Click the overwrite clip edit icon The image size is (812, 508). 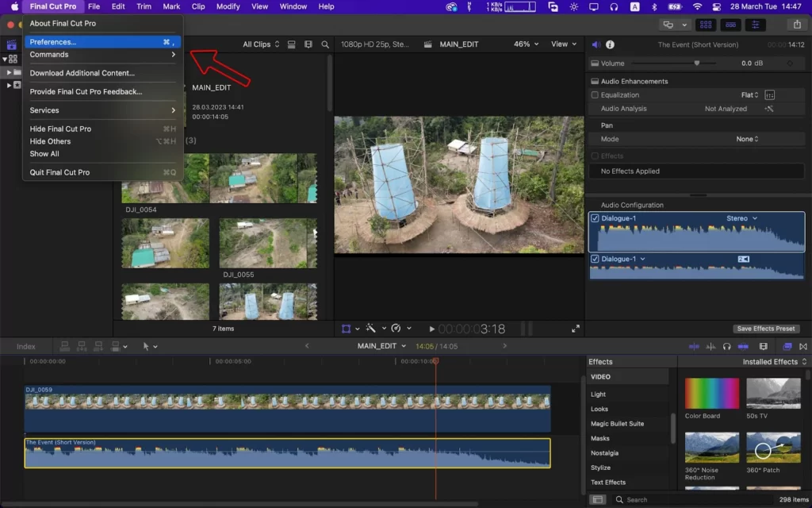116,346
